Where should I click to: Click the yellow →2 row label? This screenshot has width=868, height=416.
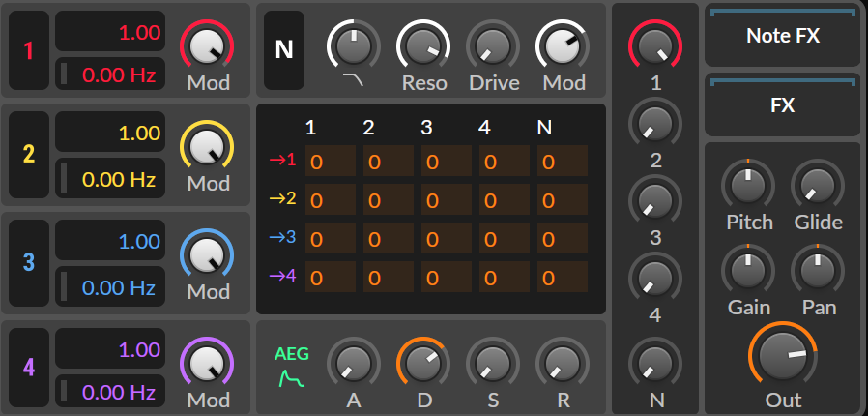point(283,199)
